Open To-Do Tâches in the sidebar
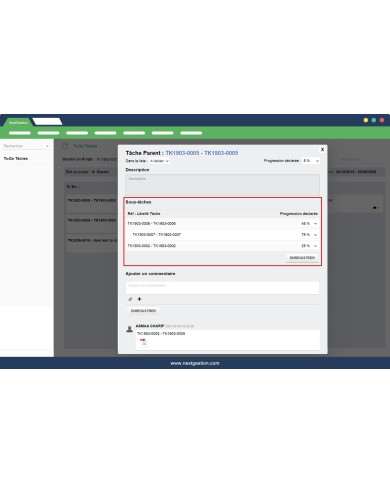The height and width of the screenshot is (484, 390). [16, 159]
